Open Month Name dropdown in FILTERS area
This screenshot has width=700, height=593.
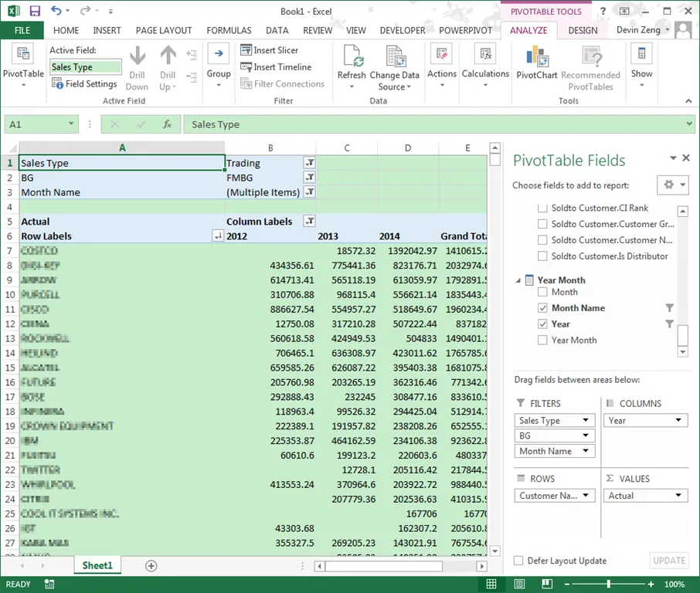coord(586,451)
